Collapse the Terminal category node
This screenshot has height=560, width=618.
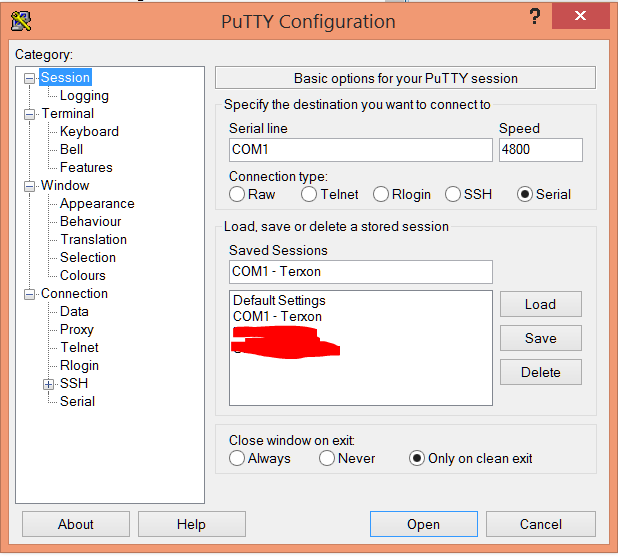[30, 114]
